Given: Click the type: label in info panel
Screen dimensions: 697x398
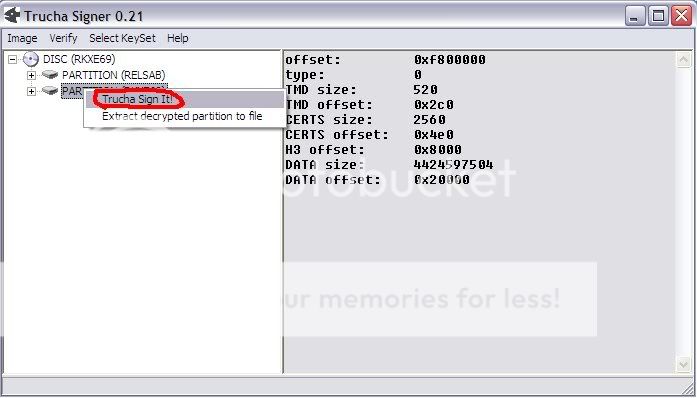Looking at the screenshot, I should 305,75.
